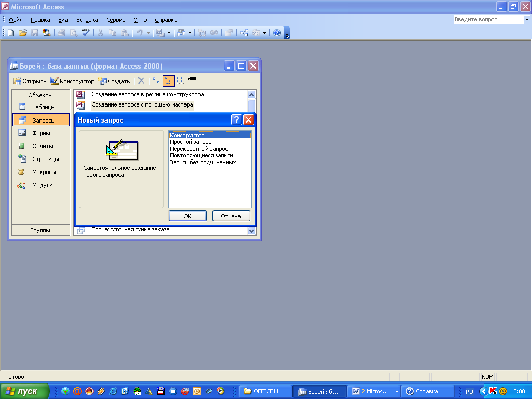Click the Properties toolbar icon

[x=229, y=33]
